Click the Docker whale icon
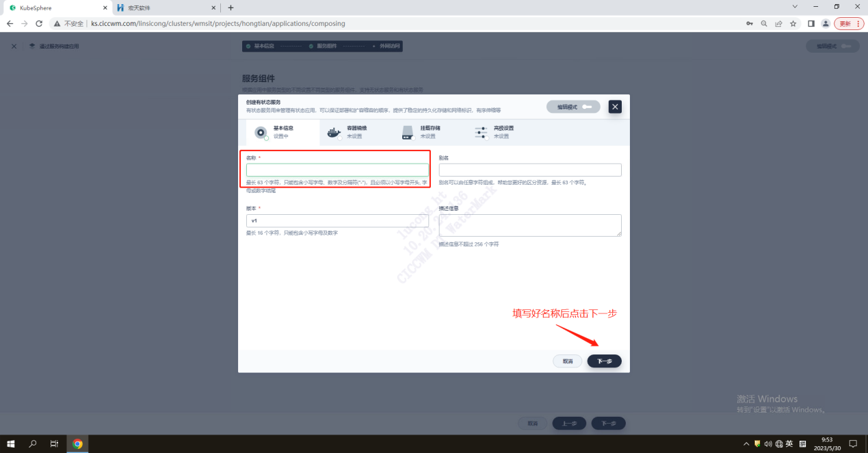Viewport: 868px width, 453px height. pyautogui.click(x=334, y=132)
